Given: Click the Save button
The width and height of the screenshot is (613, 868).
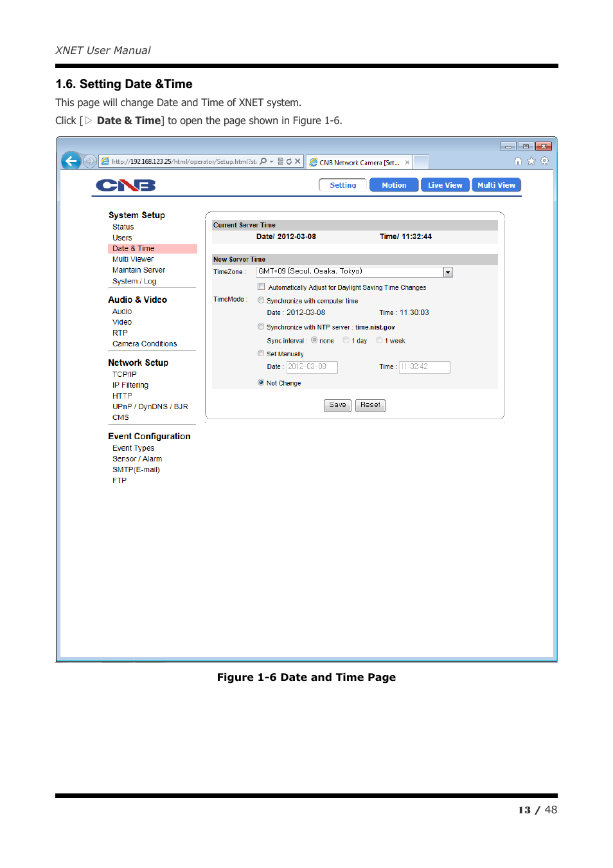Looking at the screenshot, I should click(337, 406).
